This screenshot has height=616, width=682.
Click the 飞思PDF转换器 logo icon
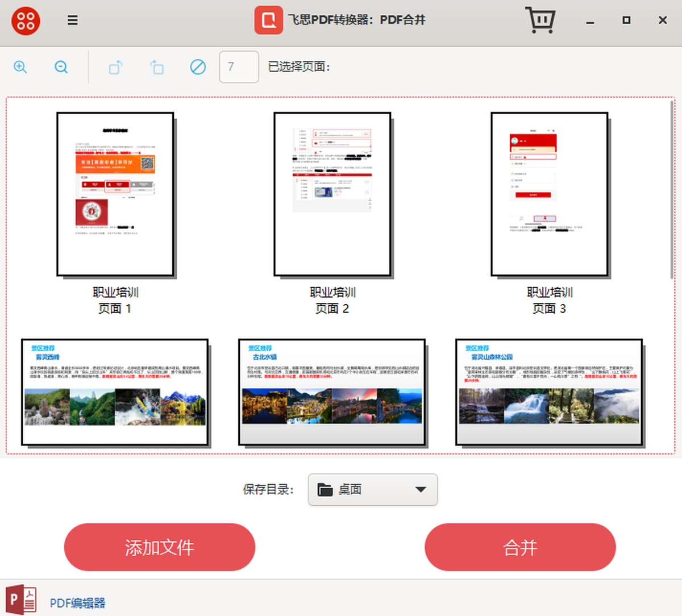click(268, 20)
